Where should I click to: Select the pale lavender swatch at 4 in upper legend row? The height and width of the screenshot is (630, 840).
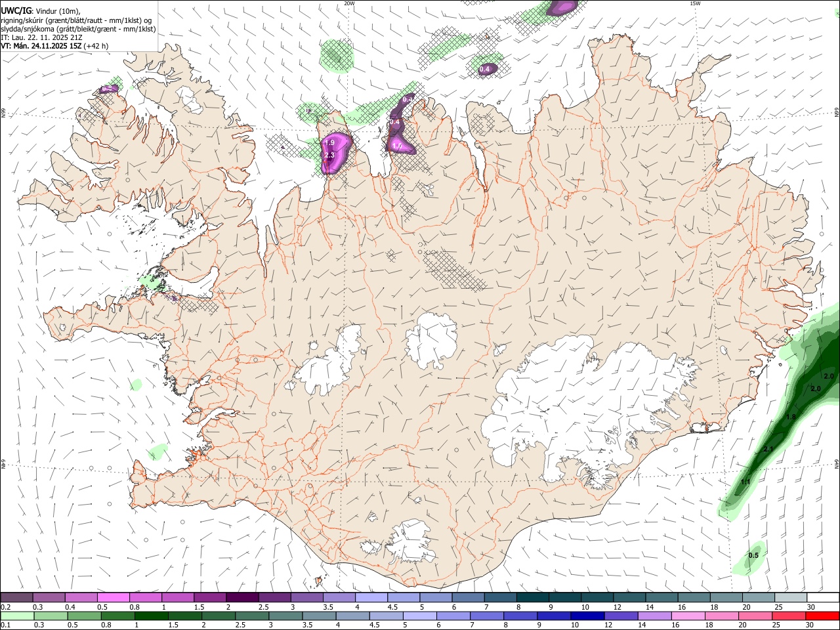pyautogui.click(x=371, y=598)
